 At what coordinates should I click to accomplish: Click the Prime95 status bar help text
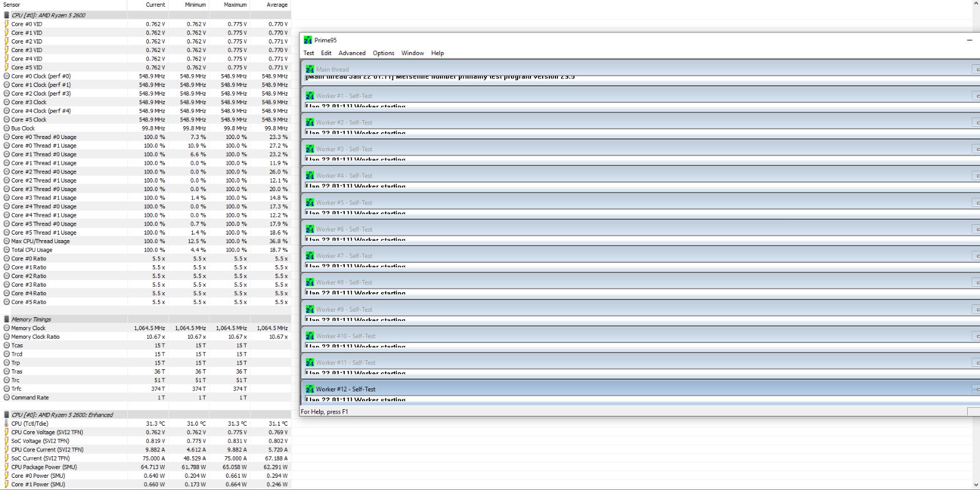coord(324,412)
